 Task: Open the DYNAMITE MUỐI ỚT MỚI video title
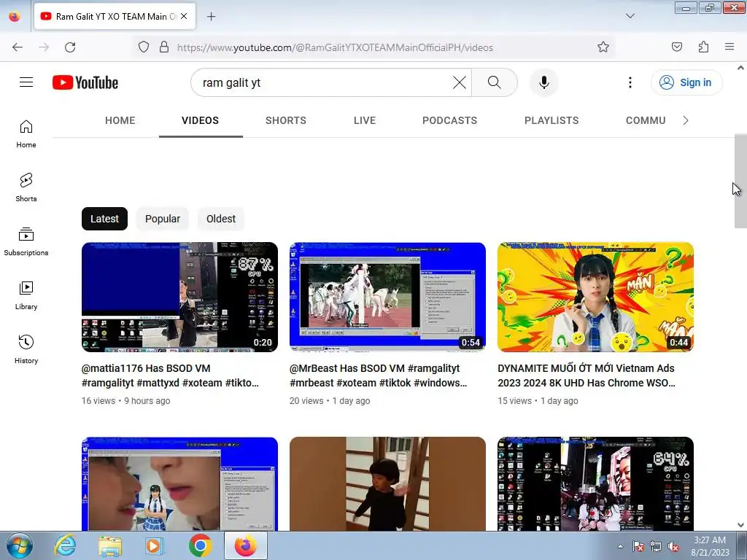click(587, 376)
